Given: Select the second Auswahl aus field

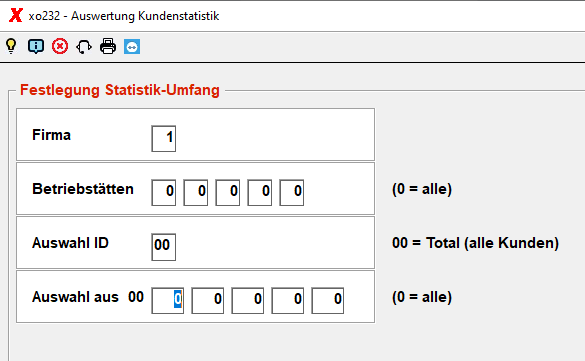Looking at the screenshot, I should (207, 301).
